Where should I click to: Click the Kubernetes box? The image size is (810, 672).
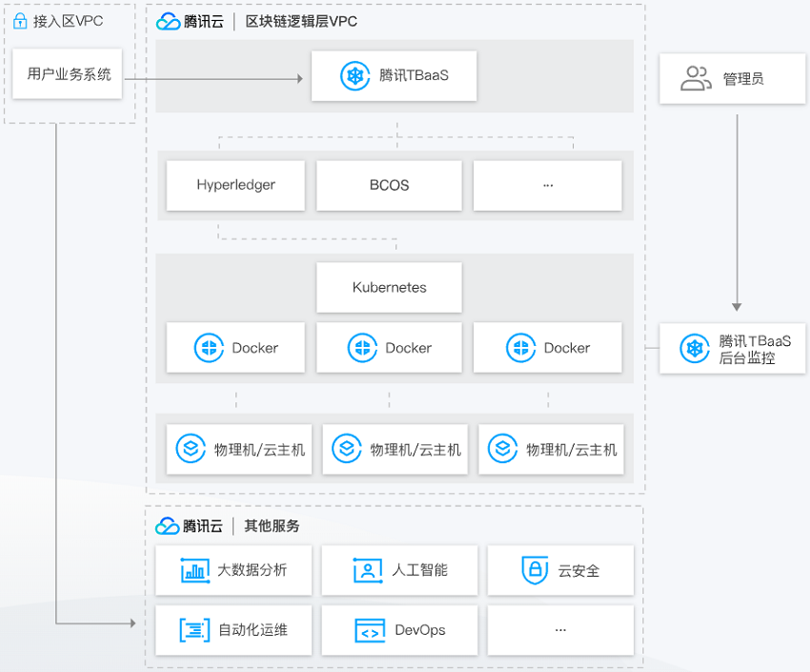tap(389, 287)
